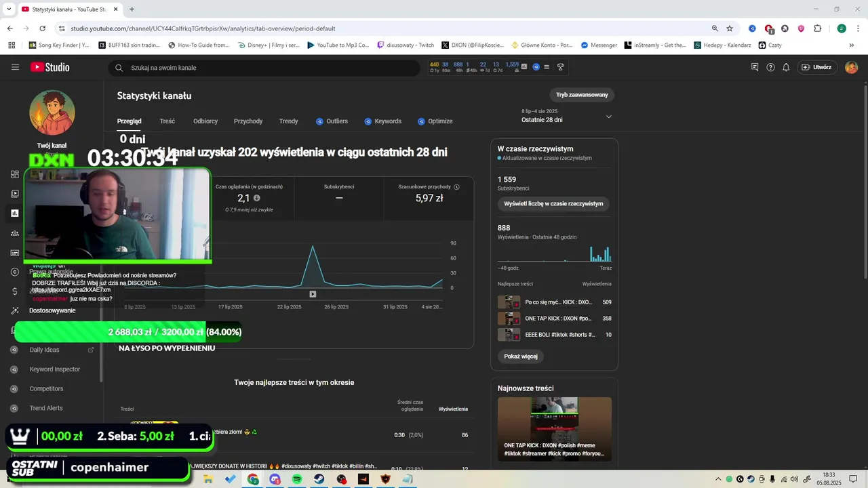
Task: Open the notifications bell in Studio
Action: tap(786, 67)
